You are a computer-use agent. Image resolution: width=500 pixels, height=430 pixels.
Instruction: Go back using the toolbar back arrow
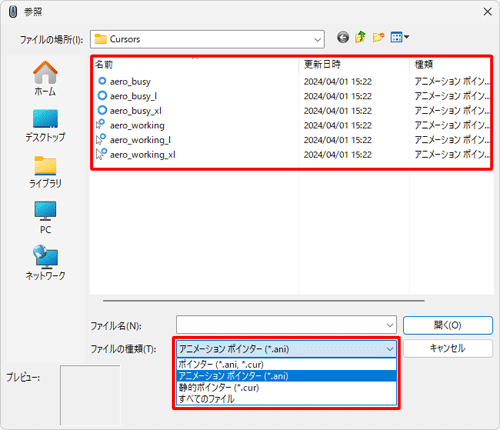tap(343, 37)
